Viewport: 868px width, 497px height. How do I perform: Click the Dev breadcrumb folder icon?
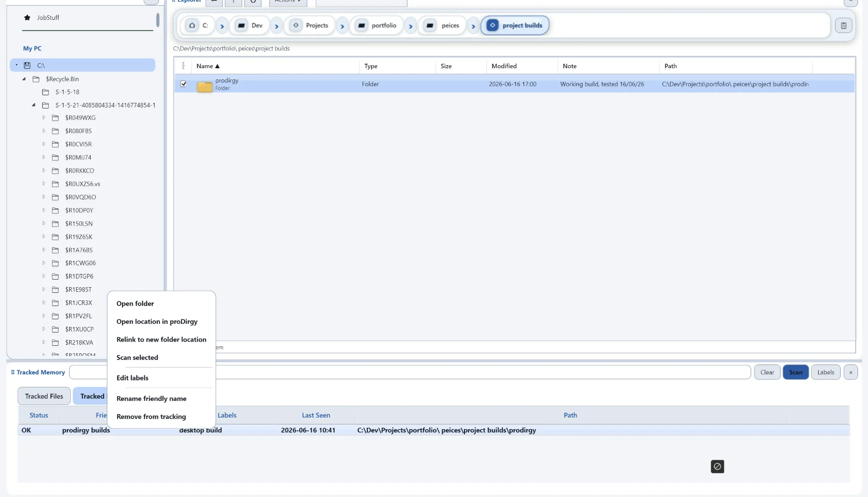point(242,25)
